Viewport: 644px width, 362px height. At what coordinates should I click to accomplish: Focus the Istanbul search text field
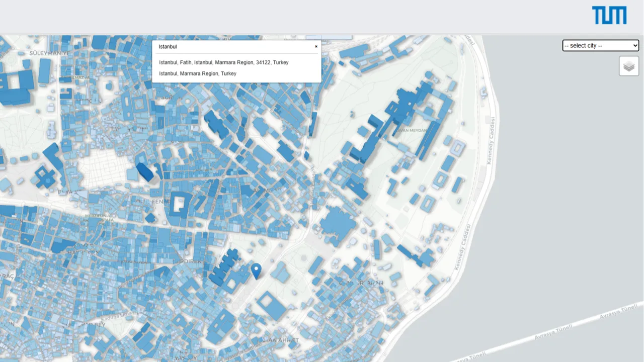pyautogui.click(x=231, y=47)
